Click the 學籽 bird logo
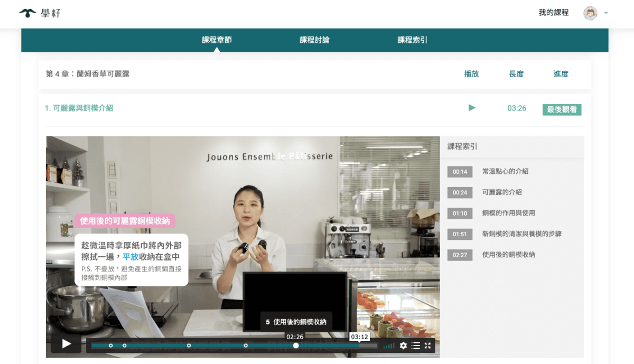 point(40,13)
